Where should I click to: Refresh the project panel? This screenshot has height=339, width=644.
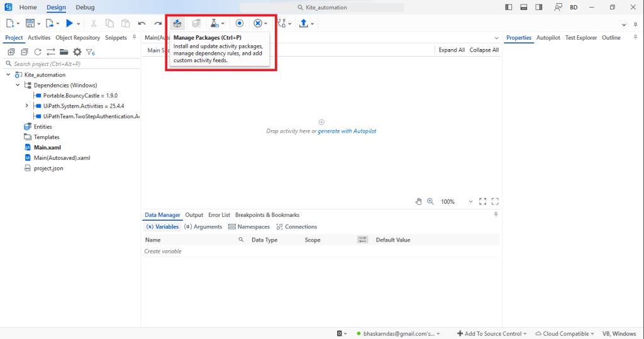click(38, 52)
